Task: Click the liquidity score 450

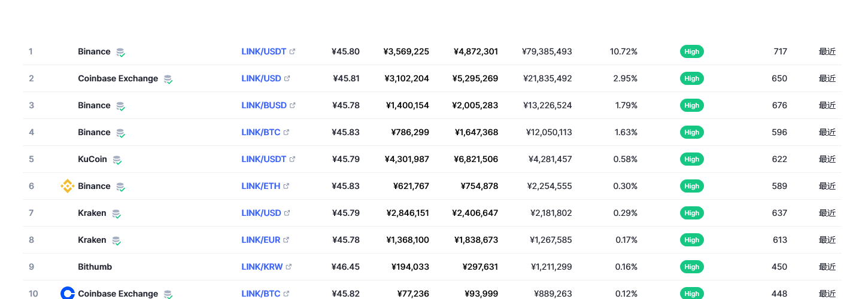Action: click(779, 267)
